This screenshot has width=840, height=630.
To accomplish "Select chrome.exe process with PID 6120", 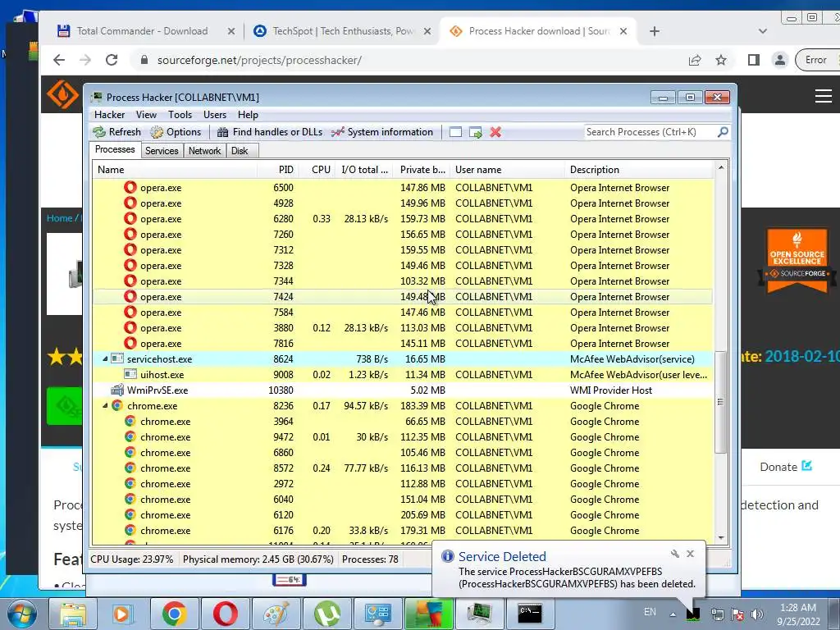I will tap(403, 515).
